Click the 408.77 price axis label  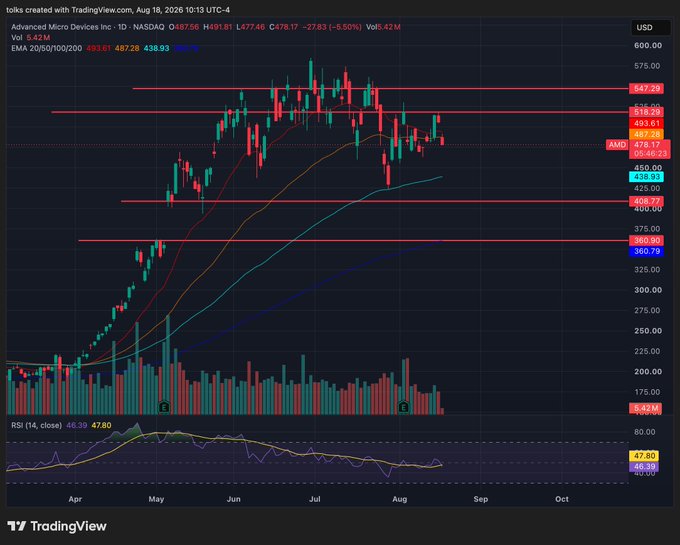[x=646, y=201]
